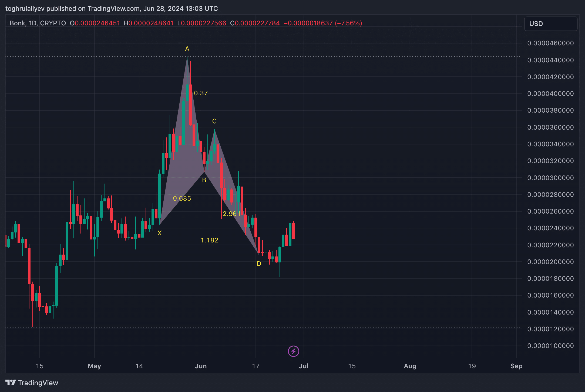585x392 pixels.
Task: Click the 0.0000100000 price axis label
Action: [551, 346]
